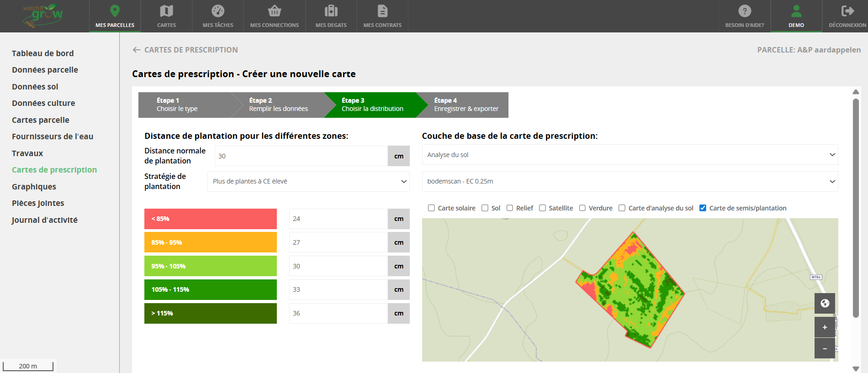Screen dimensions: 868x373
Task: Click the Distance normale de plantation field
Action: (301, 156)
